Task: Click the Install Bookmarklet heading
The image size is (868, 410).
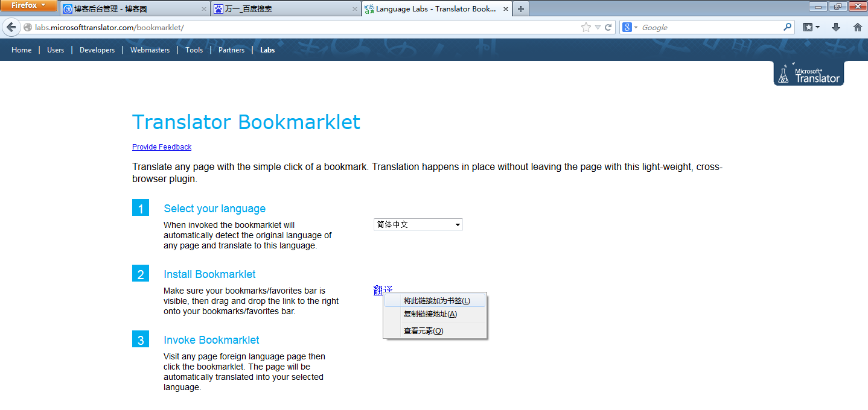Action: point(209,274)
